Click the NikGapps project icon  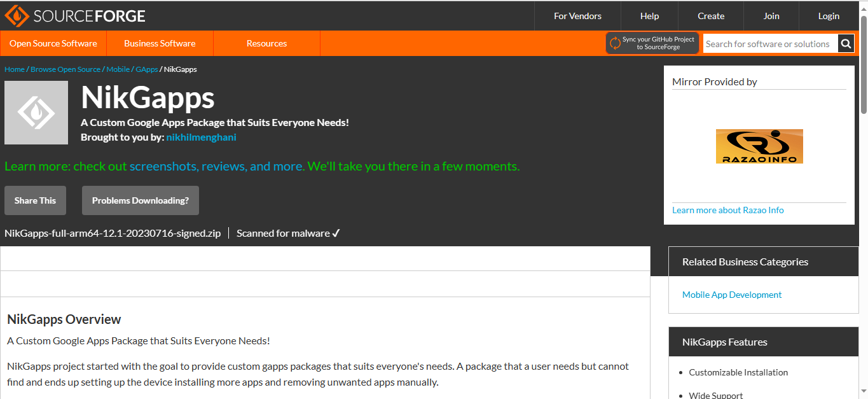36,113
